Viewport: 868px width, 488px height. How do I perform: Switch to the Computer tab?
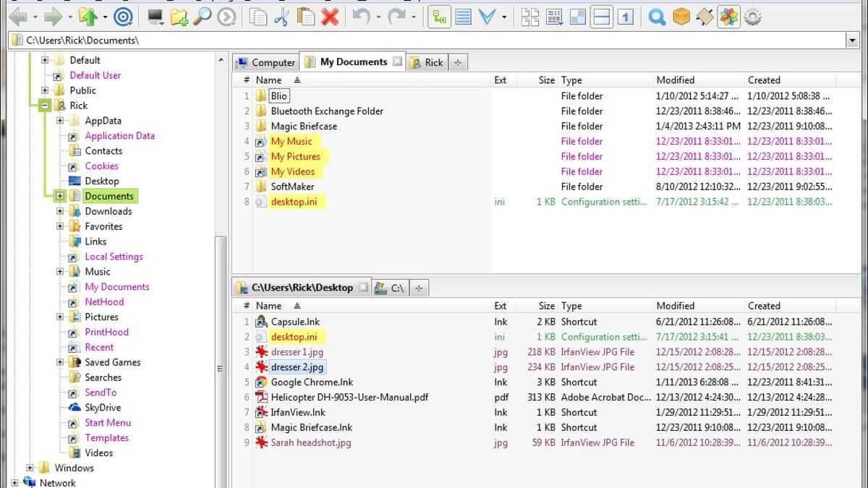[x=265, y=63]
